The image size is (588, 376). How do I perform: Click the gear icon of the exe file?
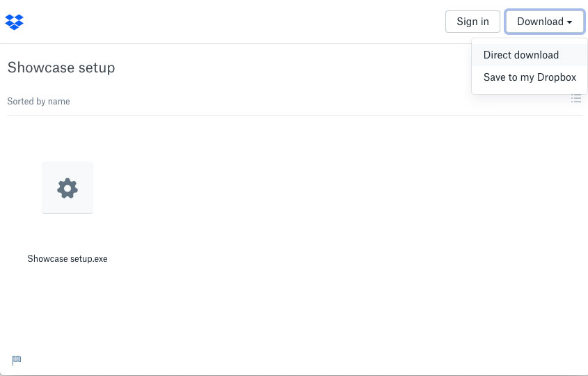[67, 188]
